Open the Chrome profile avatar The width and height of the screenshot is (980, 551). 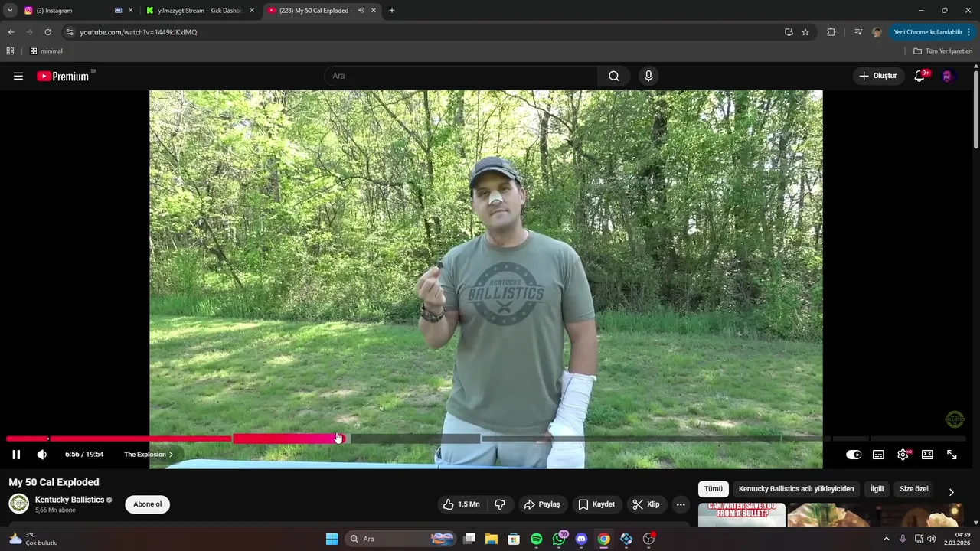point(877,32)
